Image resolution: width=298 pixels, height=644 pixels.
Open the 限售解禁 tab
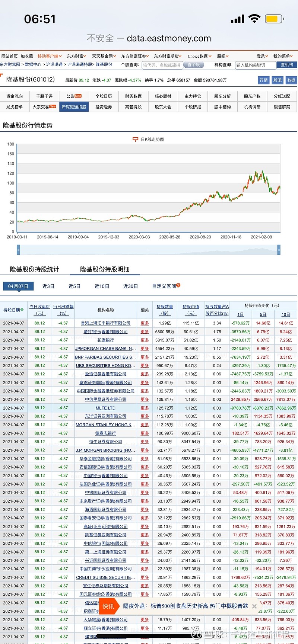click(282, 107)
